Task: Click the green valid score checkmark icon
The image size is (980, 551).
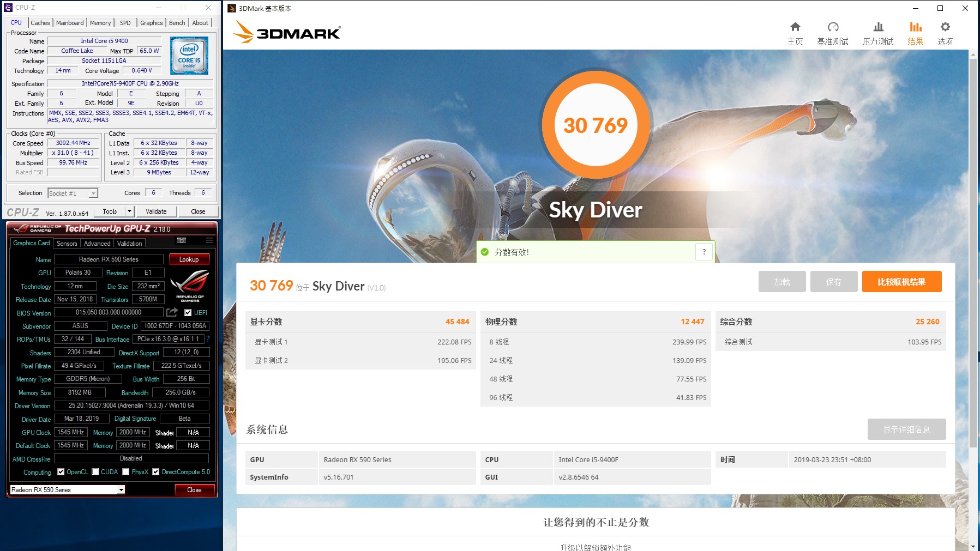Action: 485,252
